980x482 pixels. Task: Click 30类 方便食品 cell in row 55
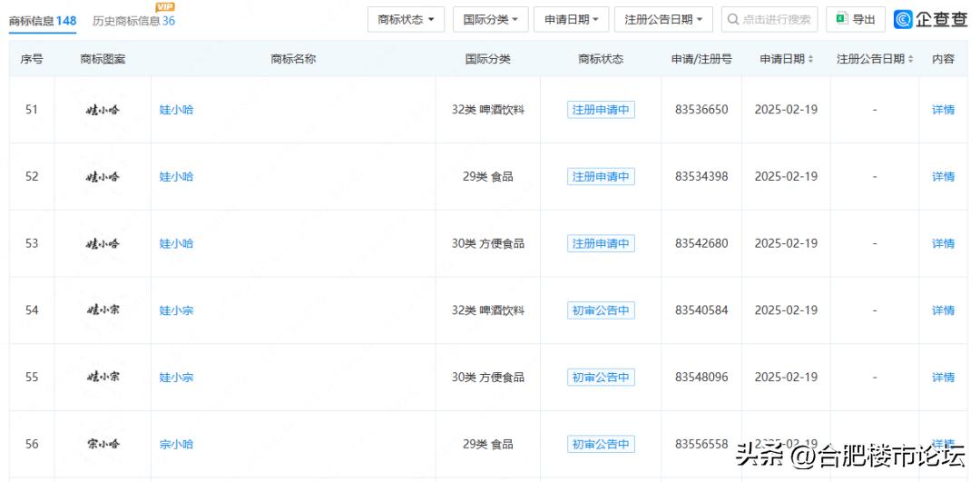click(x=488, y=378)
